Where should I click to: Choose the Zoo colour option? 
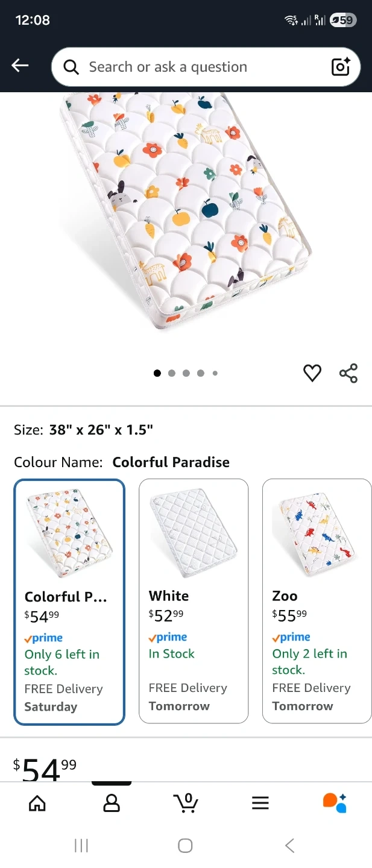tap(317, 600)
